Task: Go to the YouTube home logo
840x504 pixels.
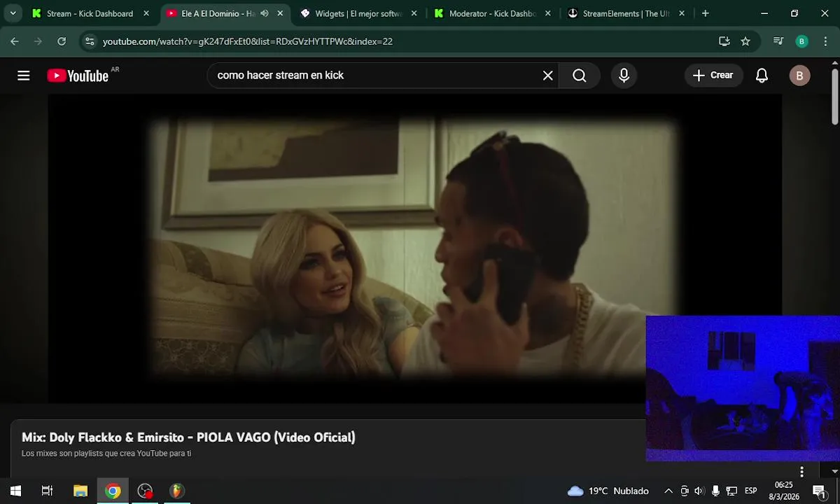Action: 78,76
